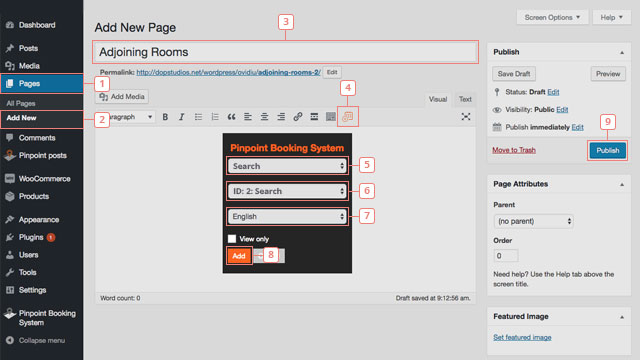Enter distraction-free writing mode

pyautogui.click(x=466, y=117)
